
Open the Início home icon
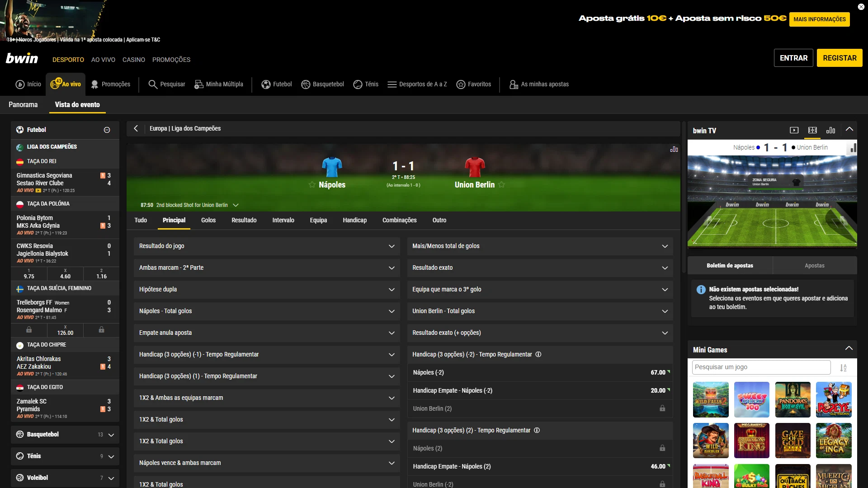click(x=28, y=84)
